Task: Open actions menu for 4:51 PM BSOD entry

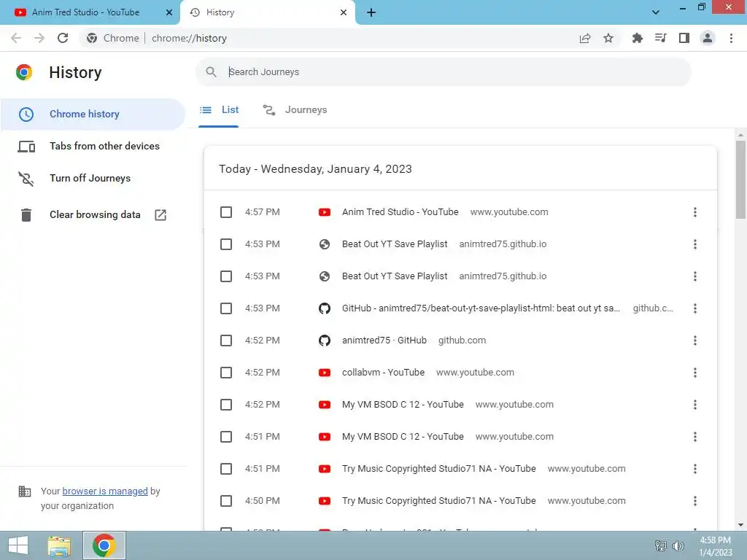Action: point(695,437)
